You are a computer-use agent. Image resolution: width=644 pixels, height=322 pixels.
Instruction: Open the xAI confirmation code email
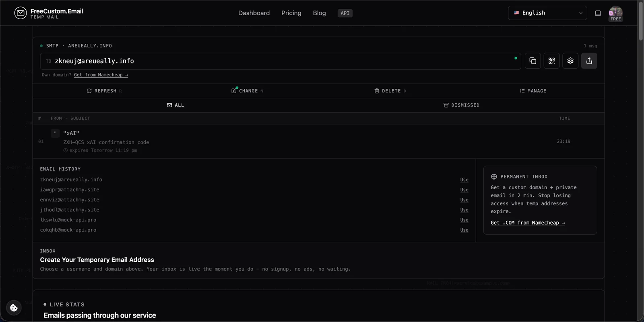[318, 141]
